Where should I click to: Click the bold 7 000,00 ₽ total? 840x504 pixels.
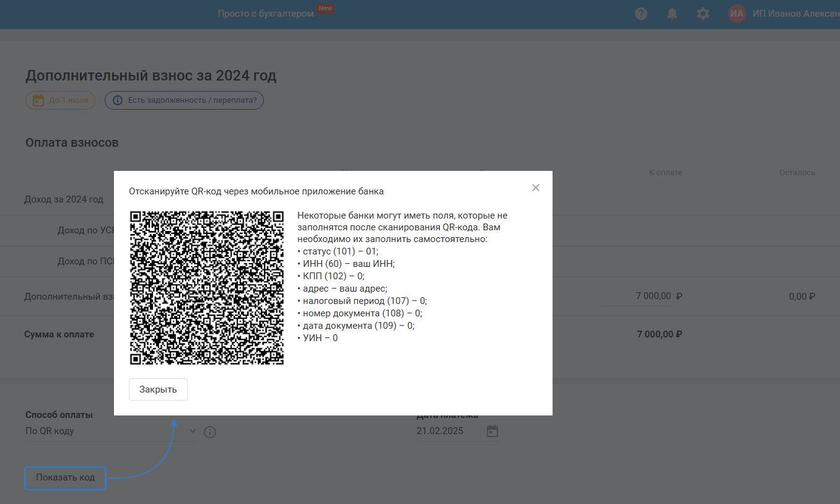tap(660, 334)
